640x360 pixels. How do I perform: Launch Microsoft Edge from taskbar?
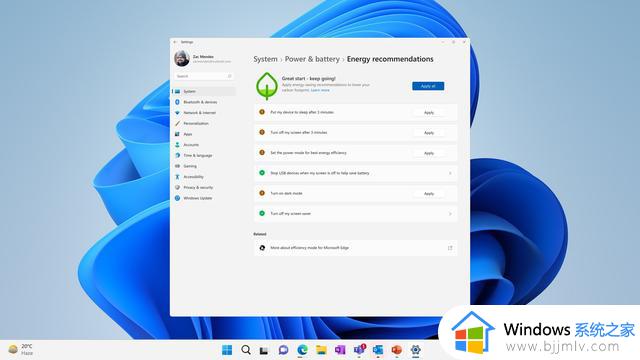coord(302,350)
